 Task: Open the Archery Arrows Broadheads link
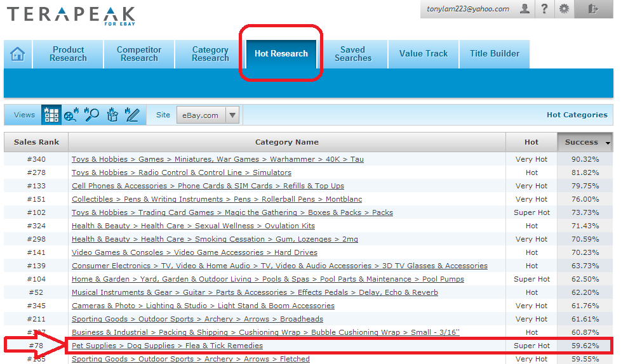(197, 319)
